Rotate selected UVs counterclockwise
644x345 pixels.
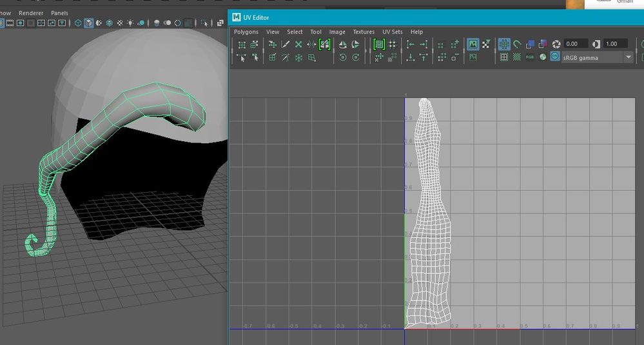[342, 58]
